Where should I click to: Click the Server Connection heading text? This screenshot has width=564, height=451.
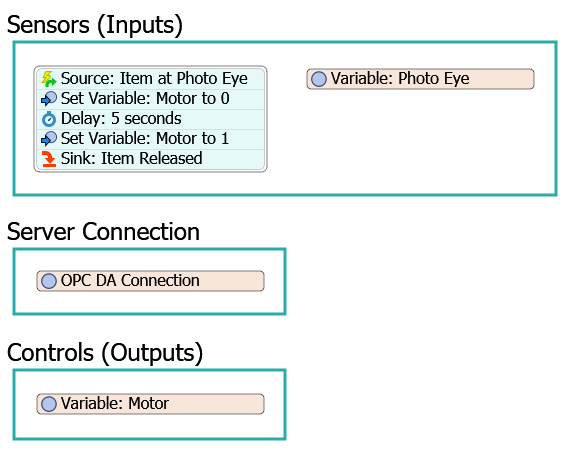(103, 232)
